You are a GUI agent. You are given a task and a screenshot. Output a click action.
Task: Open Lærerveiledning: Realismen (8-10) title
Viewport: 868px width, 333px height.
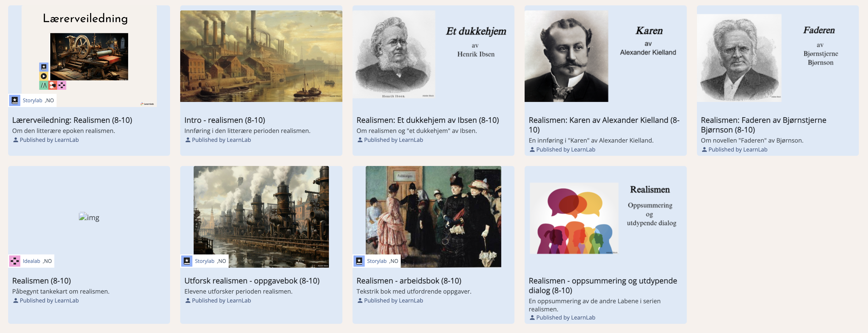tap(72, 120)
